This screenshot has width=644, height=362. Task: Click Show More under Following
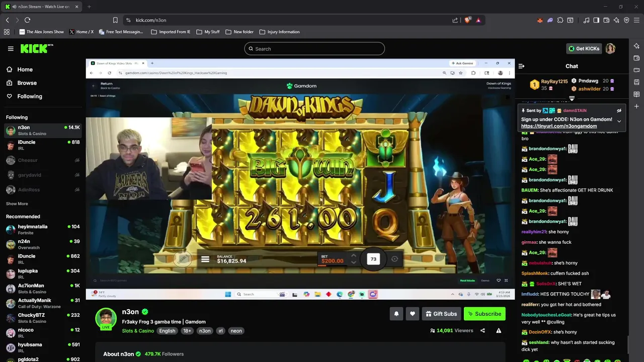(x=17, y=204)
